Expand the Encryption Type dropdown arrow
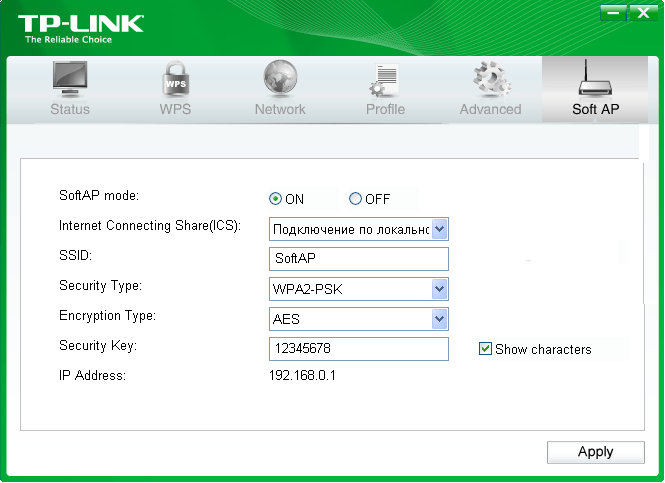The image size is (665, 483). coord(439,319)
